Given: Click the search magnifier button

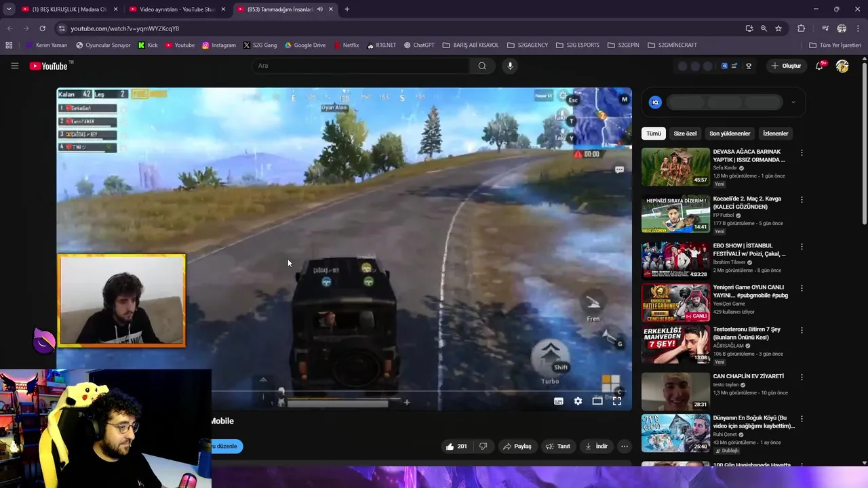Looking at the screenshot, I should point(482,66).
